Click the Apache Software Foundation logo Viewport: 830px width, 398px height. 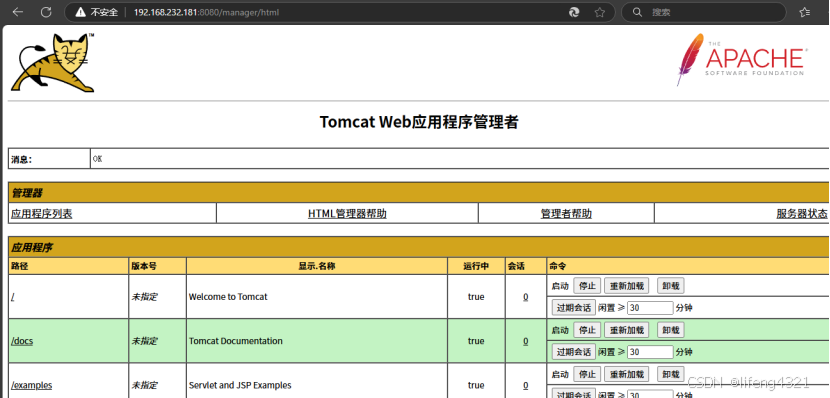[741, 59]
